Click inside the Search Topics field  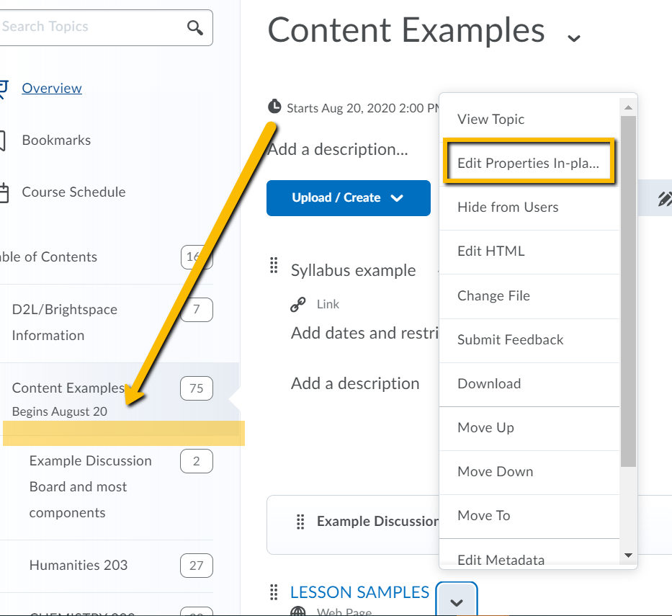pyautogui.click(x=86, y=27)
